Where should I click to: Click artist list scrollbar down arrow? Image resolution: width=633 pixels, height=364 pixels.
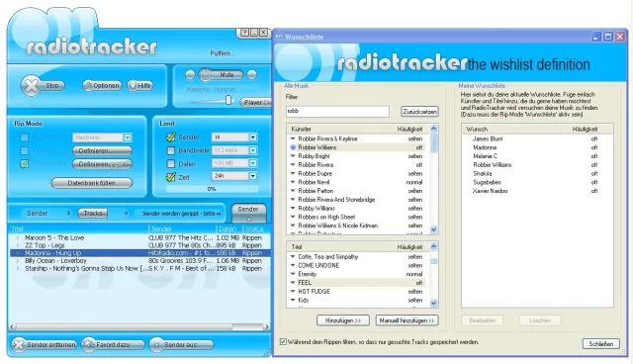tap(434, 229)
